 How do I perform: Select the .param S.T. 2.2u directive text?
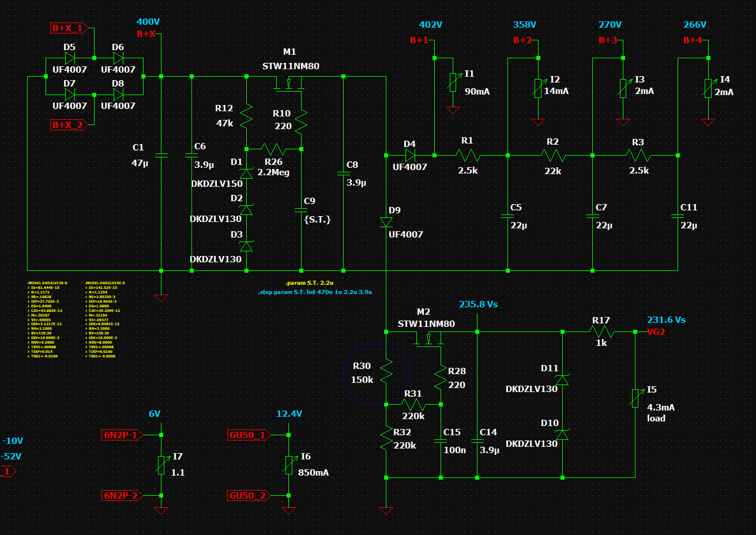(x=310, y=283)
